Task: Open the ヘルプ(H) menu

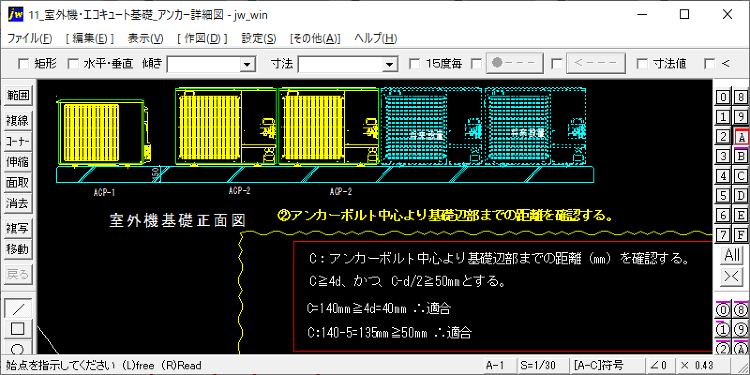Action: [x=375, y=38]
